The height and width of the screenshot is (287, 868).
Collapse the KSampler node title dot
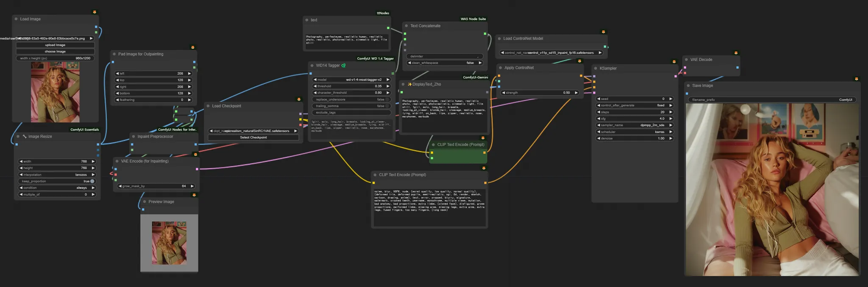(595, 68)
